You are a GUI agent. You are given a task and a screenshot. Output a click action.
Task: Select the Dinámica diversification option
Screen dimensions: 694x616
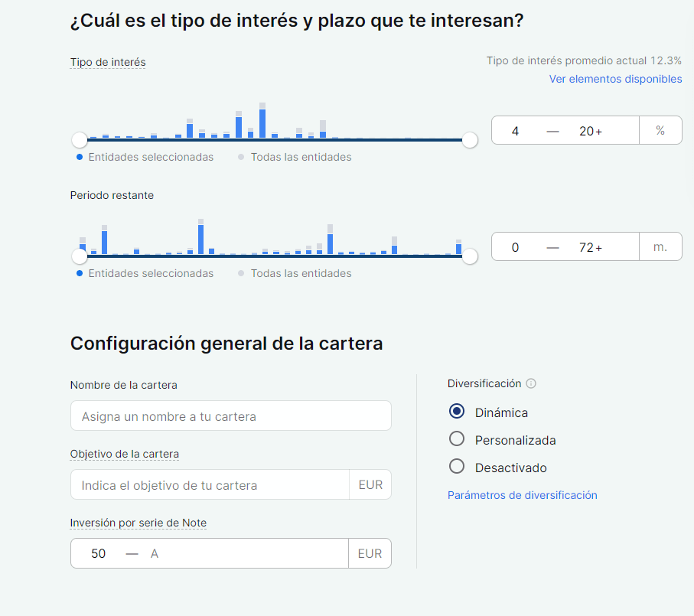pos(457,412)
